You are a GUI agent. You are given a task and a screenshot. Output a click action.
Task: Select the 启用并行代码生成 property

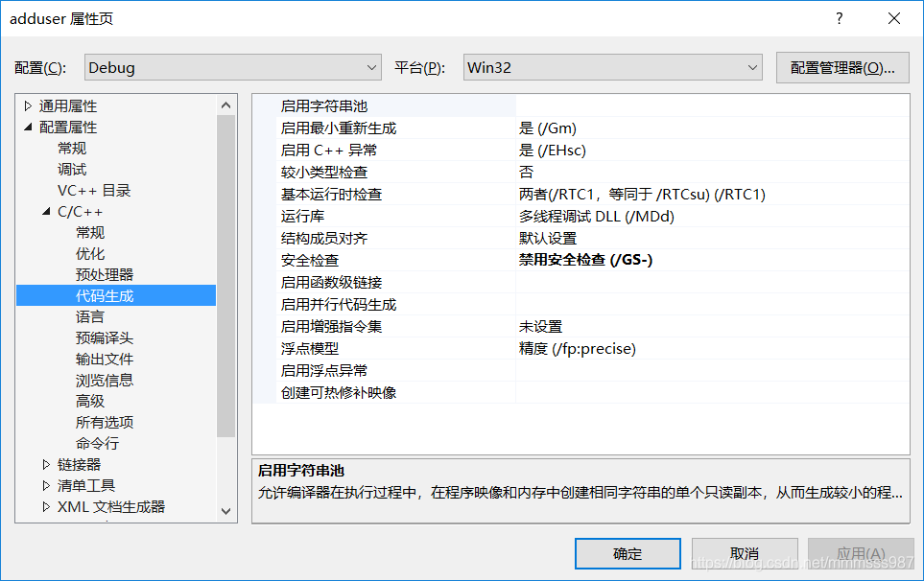(x=339, y=304)
